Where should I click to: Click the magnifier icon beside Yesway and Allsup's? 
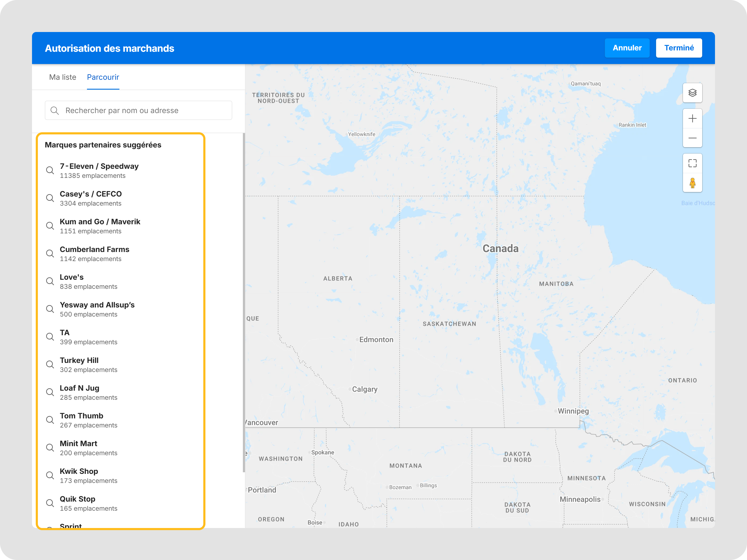pyautogui.click(x=50, y=309)
